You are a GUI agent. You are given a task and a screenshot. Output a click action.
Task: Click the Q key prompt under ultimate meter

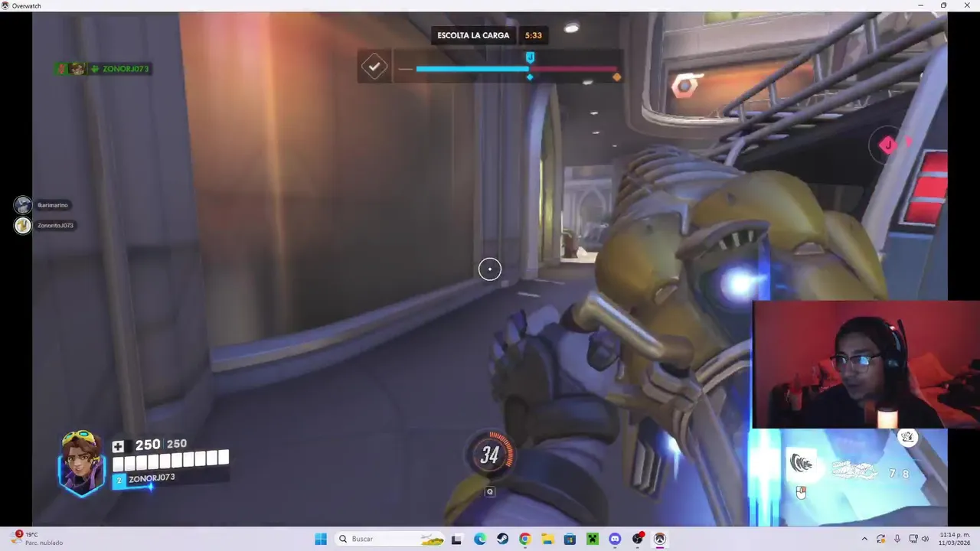tap(490, 491)
